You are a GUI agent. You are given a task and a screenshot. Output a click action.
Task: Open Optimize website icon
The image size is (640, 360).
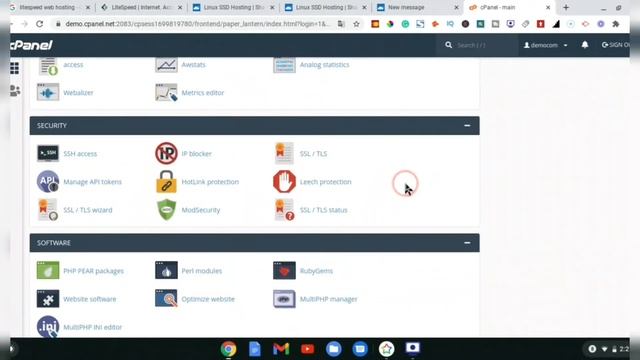click(x=166, y=299)
